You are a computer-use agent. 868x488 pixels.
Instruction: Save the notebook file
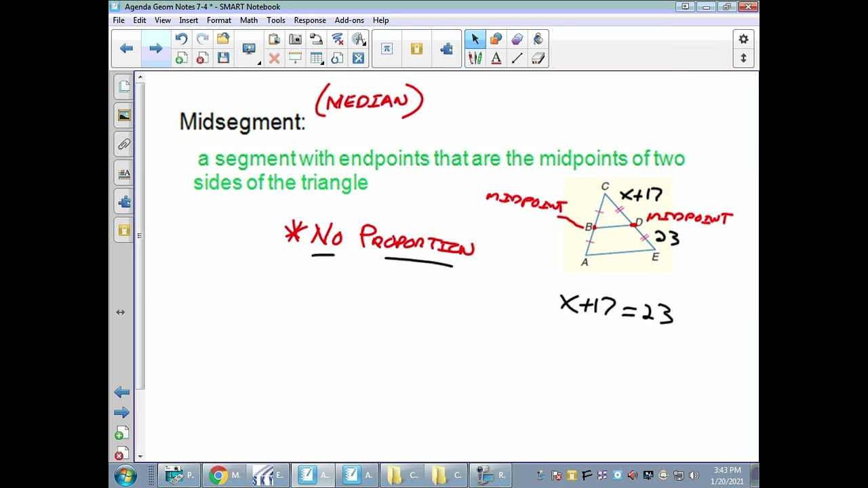point(223,59)
